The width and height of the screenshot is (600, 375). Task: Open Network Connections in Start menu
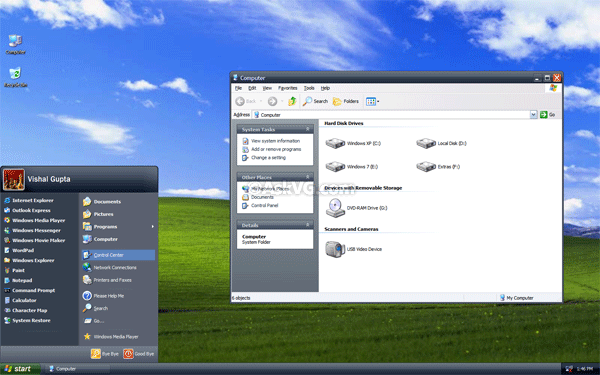pyautogui.click(x=109, y=267)
